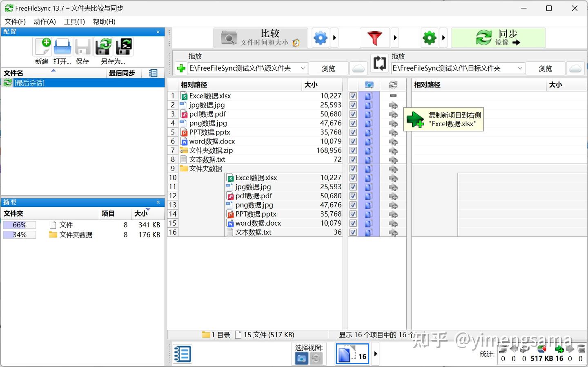Open the green synchronization settings gear
Viewport: 588px width, 367px height.
(429, 38)
